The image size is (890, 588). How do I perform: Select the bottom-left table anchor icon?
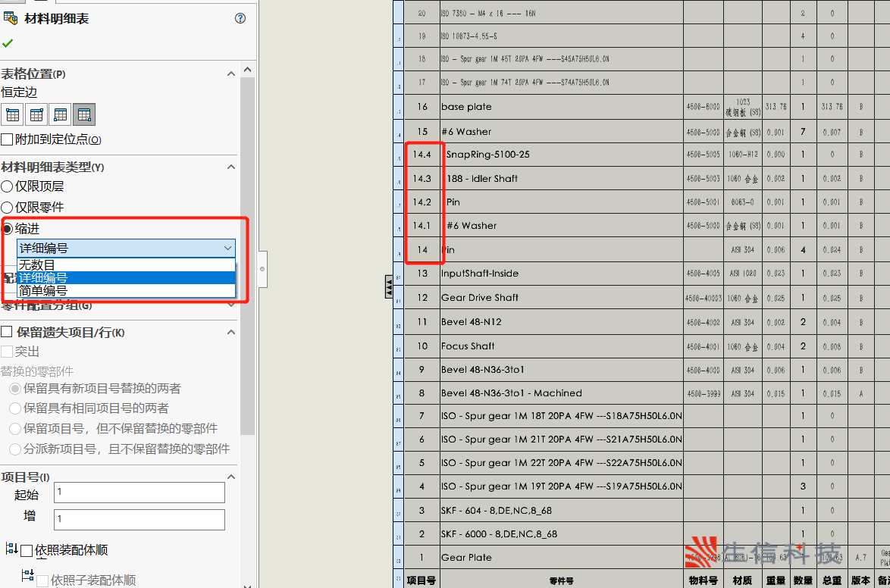tap(60, 114)
